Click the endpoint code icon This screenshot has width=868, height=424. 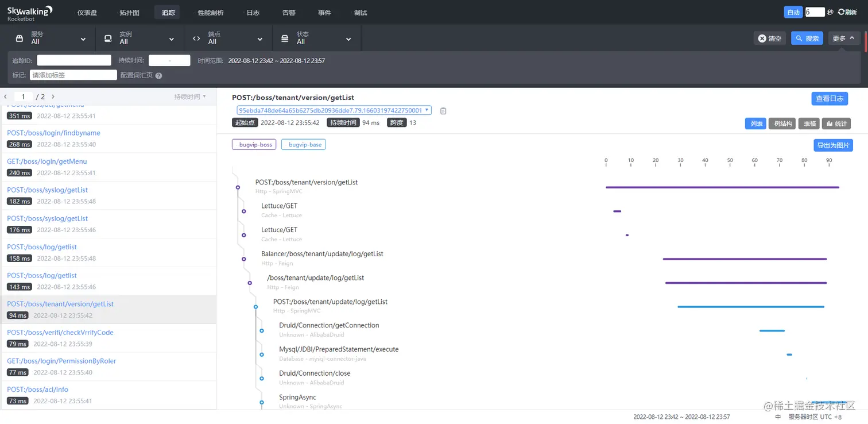click(x=196, y=38)
